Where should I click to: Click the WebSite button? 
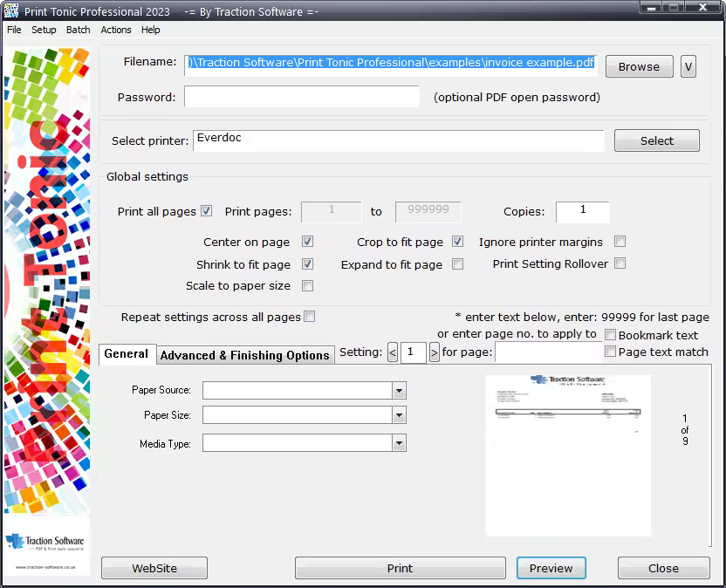tap(154, 568)
